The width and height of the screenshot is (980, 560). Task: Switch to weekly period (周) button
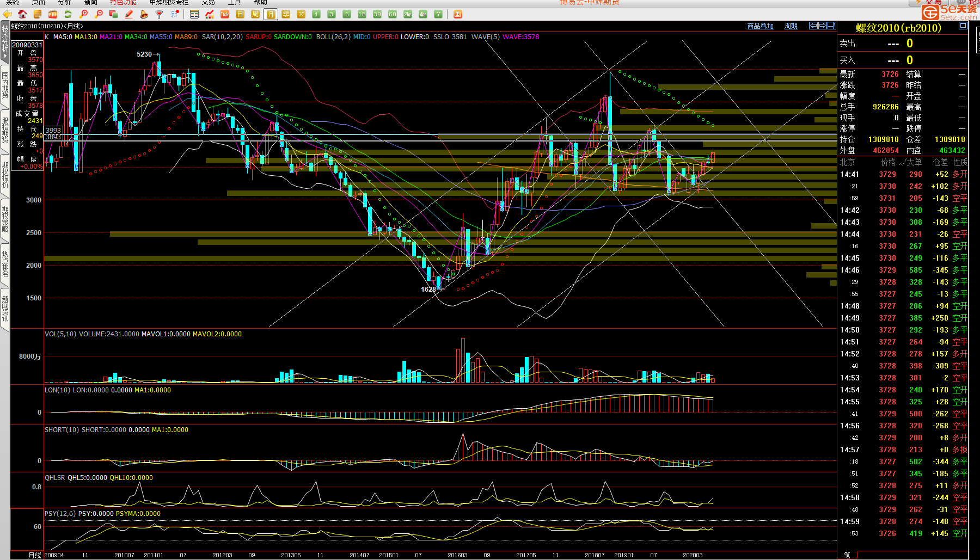click(255, 14)
